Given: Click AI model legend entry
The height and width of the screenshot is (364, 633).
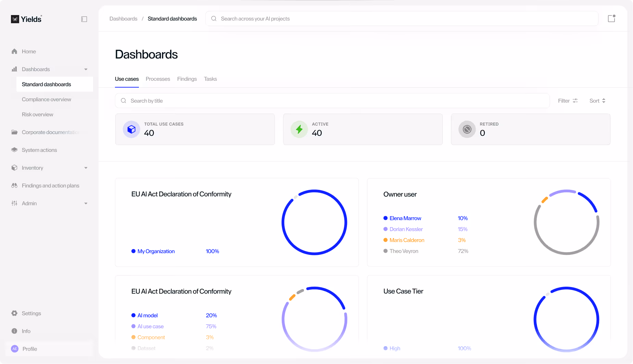Looking at the screenshot, I should coord(147,315).
